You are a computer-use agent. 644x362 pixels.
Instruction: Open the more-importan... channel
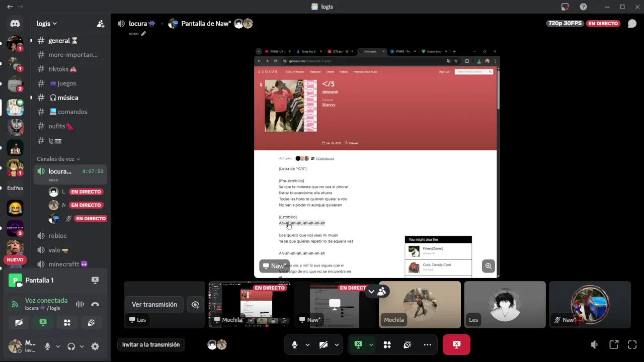pos(70,55)
